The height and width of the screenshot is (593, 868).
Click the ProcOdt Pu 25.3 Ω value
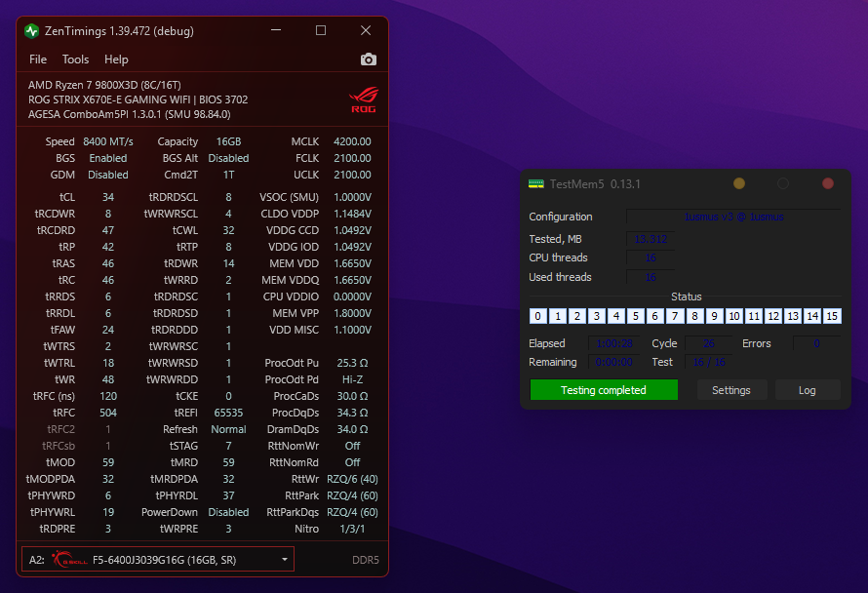pyautogui.click(x=352, y=363)
